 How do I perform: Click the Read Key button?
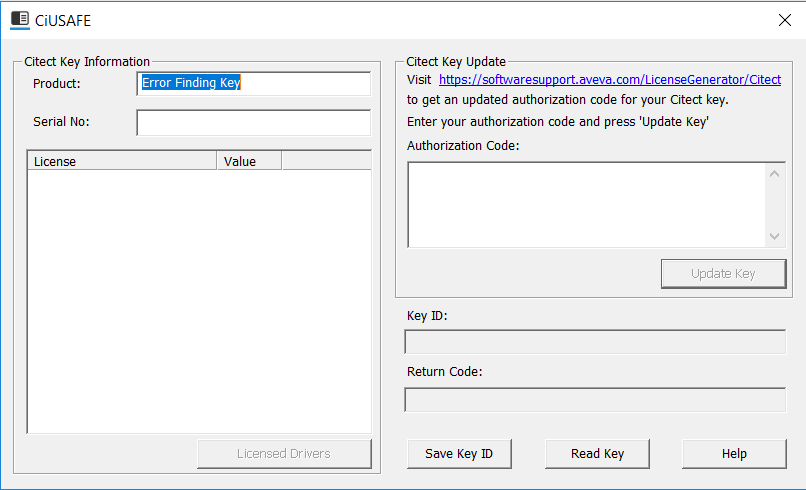click(x=597, y=453)
